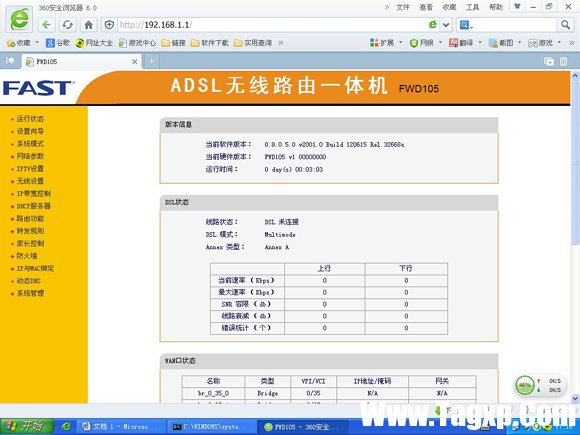Open the 收藏 favorites star on the bookmarks bar
This screenshot has width=580, height=435.
coord(18,43)
